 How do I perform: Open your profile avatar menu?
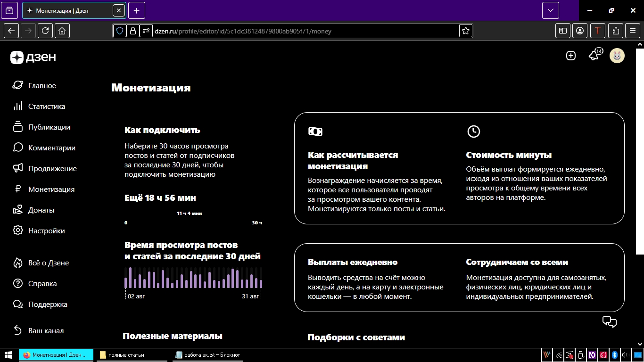pos(617,55)
